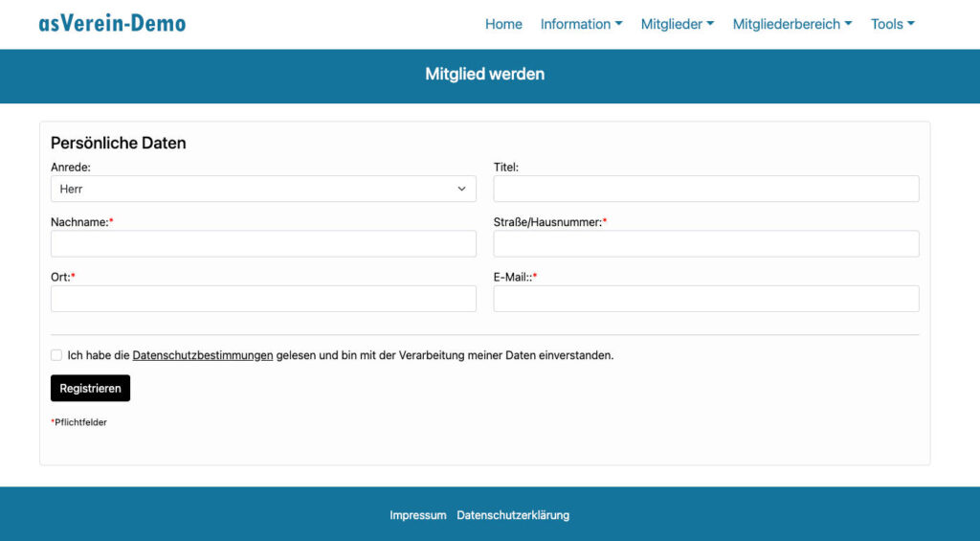Image resolution: width=980 pixels, height=541 pixels.
Task: Open the Impressum footer link
Action: click(x=417, y=515)
